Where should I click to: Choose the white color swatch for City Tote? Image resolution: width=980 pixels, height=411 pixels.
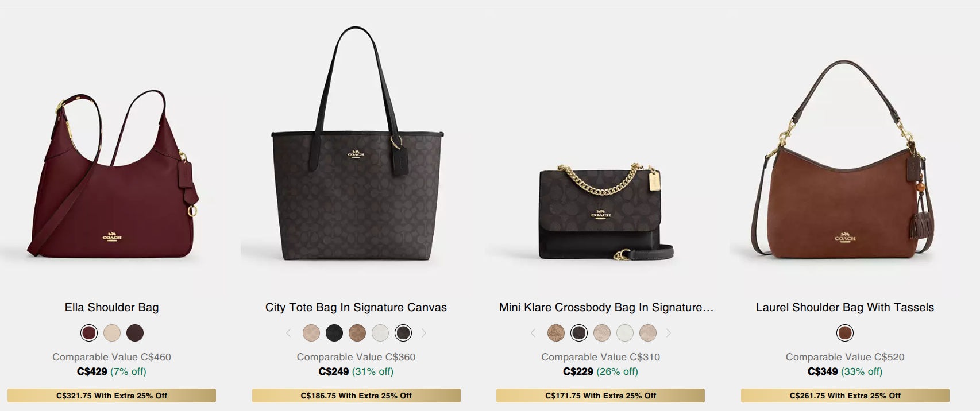coord(380,333)
